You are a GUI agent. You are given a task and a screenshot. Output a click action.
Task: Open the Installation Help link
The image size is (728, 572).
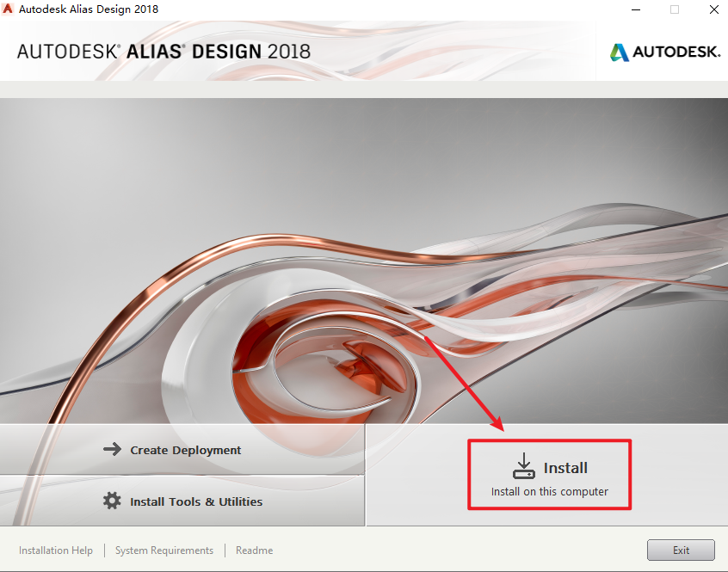[56, 550]
